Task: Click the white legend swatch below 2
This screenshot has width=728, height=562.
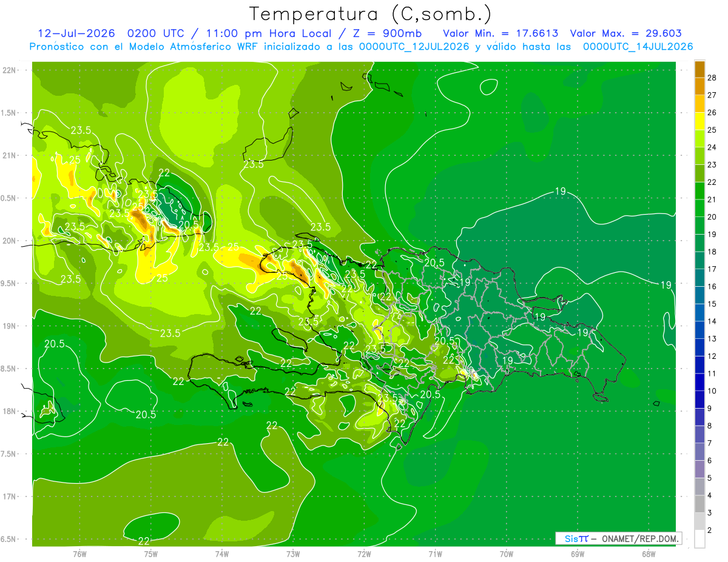Action: (699, 539)
